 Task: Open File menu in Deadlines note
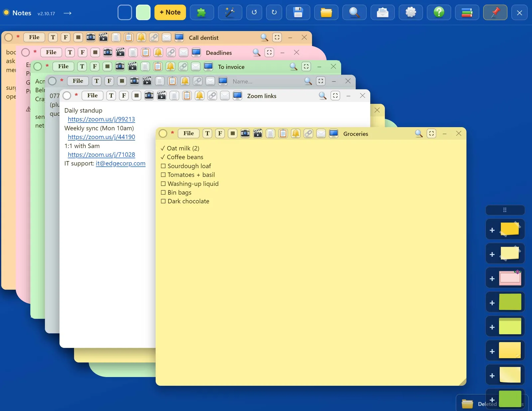(51, 52)
